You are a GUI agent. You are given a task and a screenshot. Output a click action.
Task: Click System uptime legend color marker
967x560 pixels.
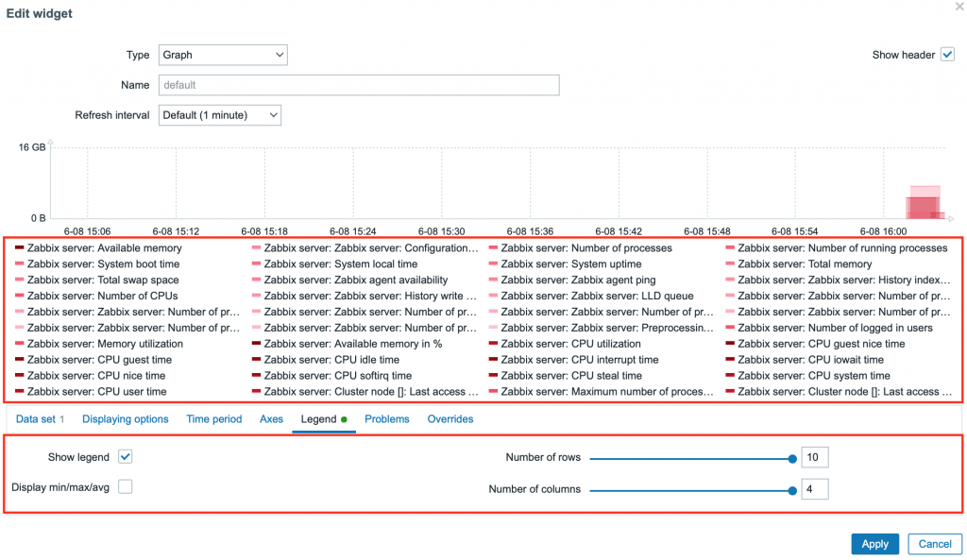coord(494,264)
